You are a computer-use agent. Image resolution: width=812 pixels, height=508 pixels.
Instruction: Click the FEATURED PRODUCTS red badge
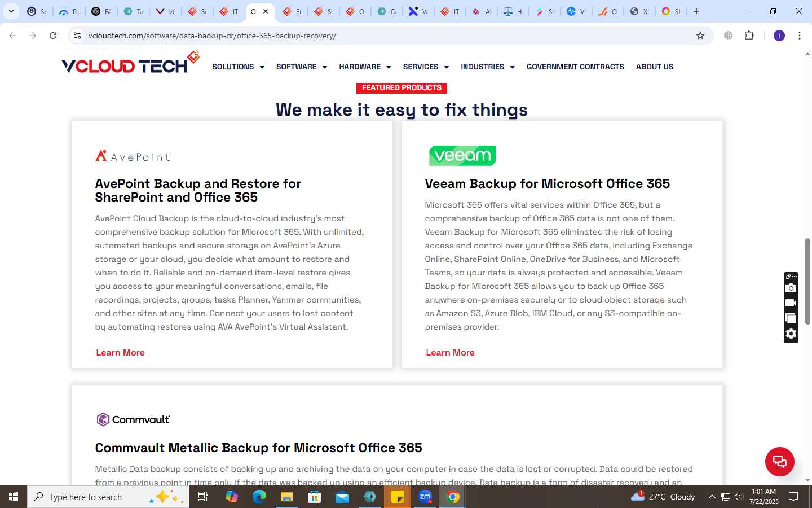pyautogui.click(x=401, y=87)
